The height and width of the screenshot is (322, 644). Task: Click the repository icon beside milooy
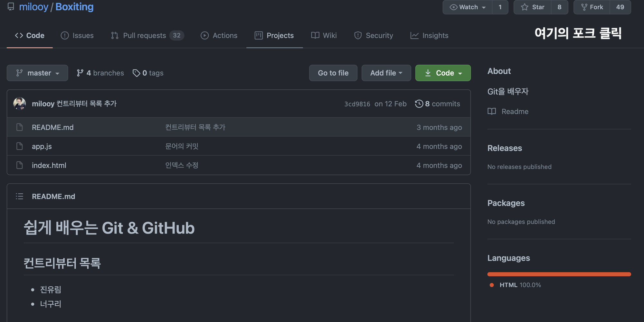(11, 7)
